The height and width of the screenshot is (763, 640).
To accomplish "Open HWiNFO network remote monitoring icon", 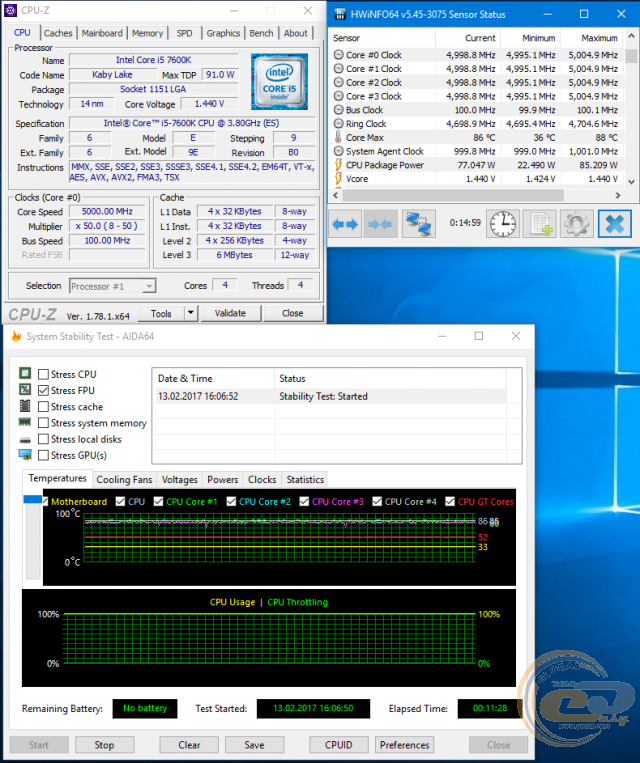I will point(418,224).
